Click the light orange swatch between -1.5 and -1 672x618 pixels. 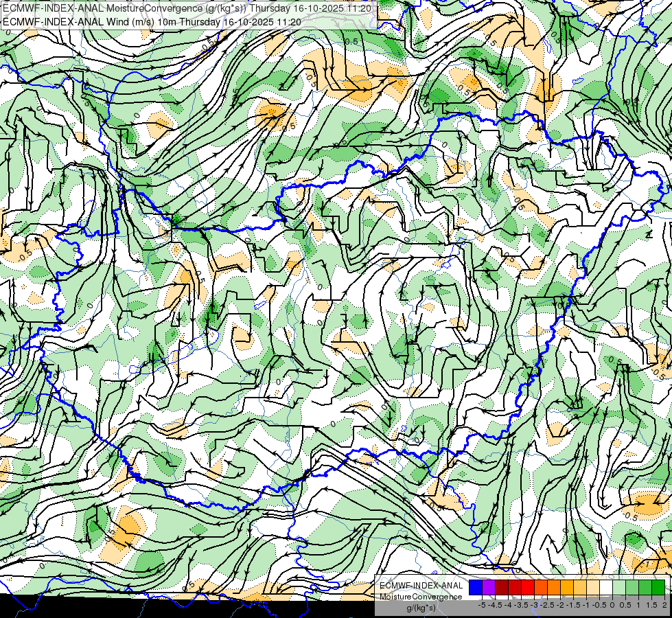coord(580,588)
